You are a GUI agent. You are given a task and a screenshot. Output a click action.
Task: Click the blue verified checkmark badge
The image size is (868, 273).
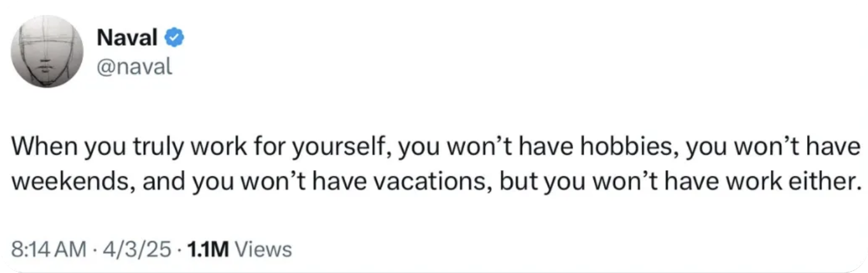(174, 38)
